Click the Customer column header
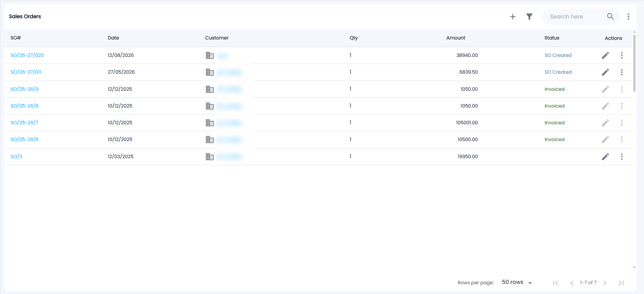Screen dimensions: 644x294 coord(217,38)
